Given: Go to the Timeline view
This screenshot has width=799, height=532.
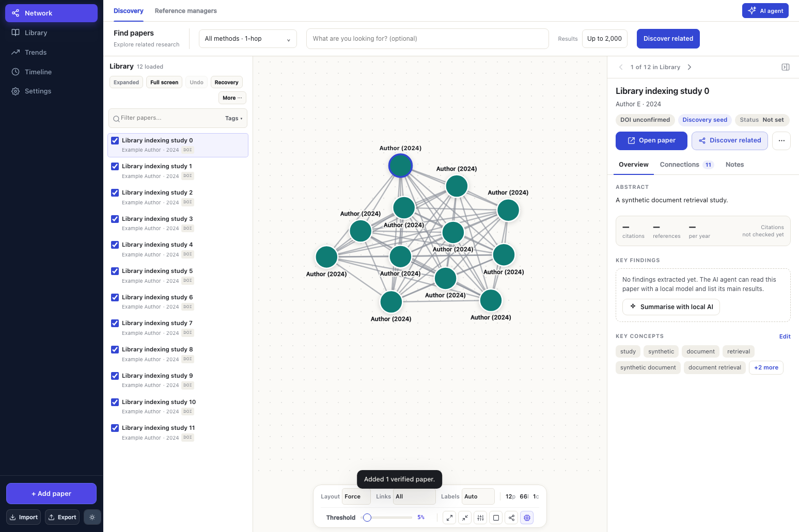Looking at the screenshot, I should [x=51, y=72].
